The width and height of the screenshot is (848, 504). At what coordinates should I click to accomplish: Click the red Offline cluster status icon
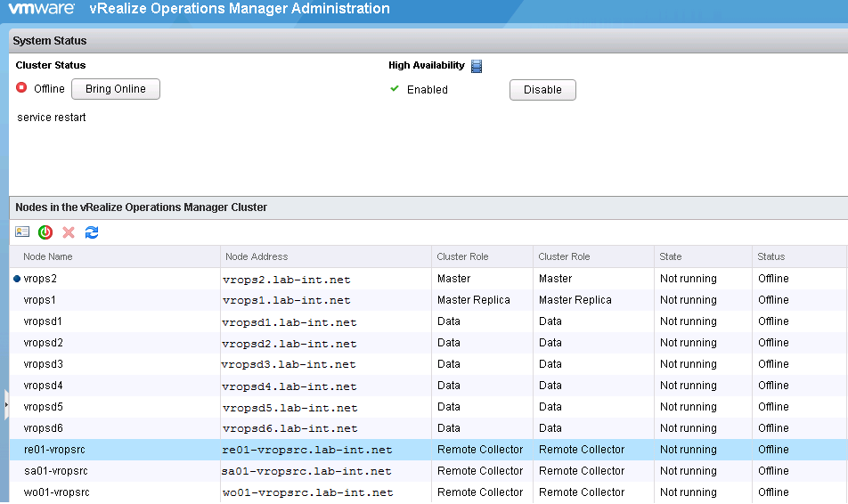pos(22,88)
